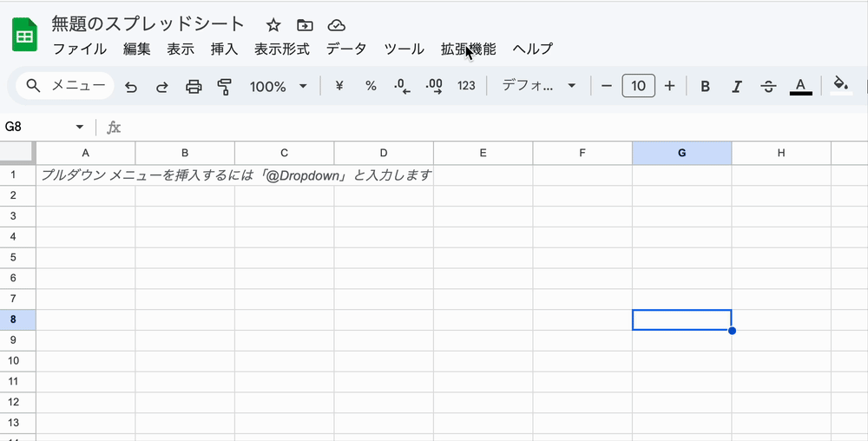Increase decimal places

(x=434, y=86)
